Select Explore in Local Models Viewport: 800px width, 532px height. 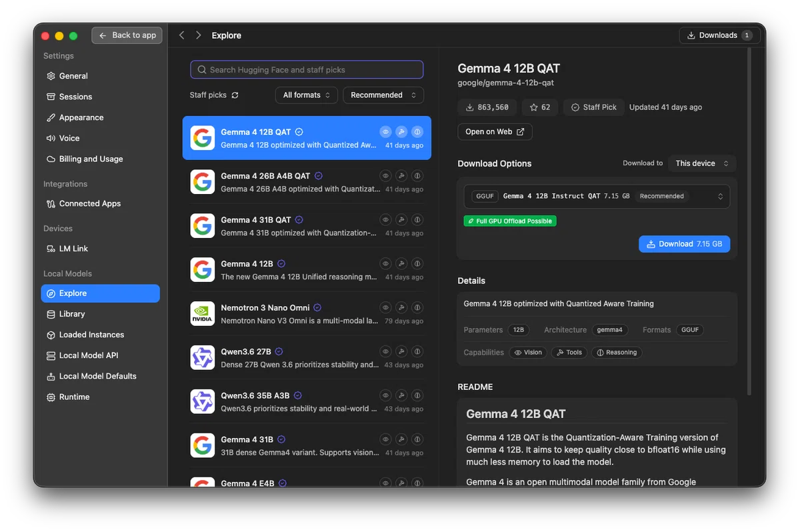[x=100, y=293]
